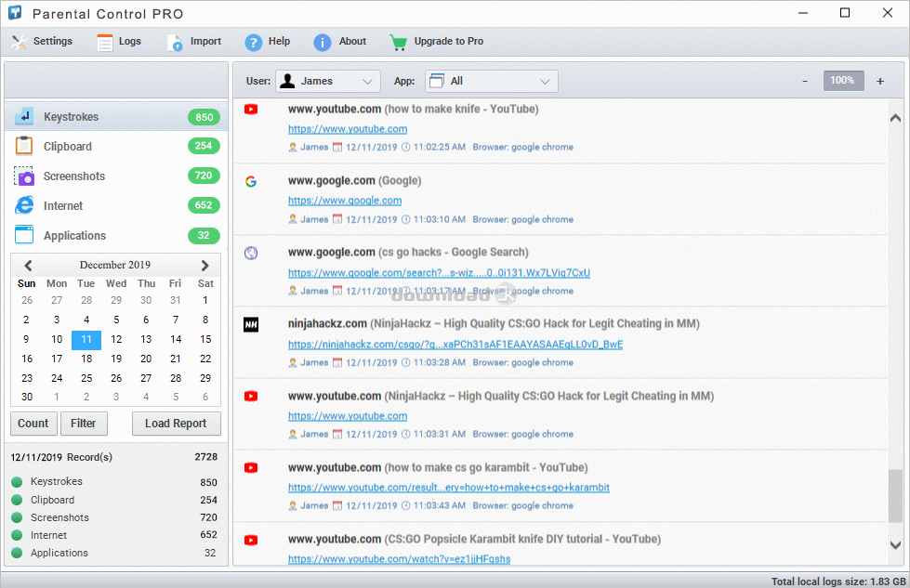910x588 pixels.
Task: Click the Clipboard category icon
Action: click(24, 146)
